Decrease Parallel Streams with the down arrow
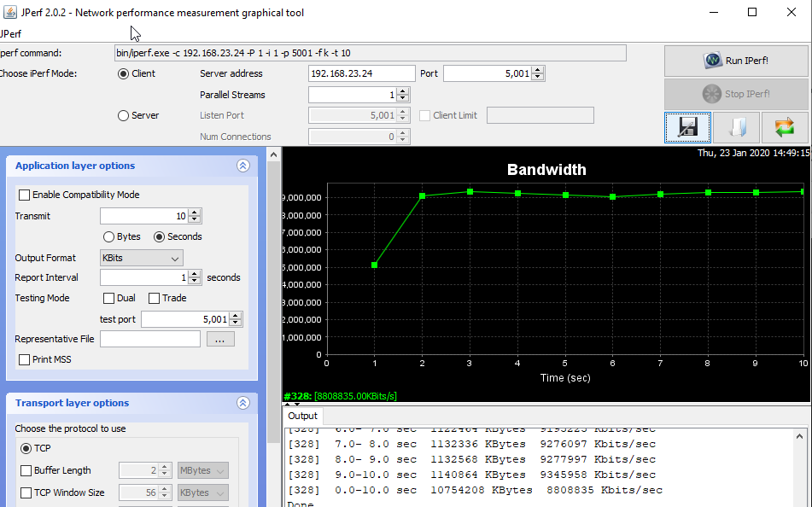812x507 pixels. (403, 98)
